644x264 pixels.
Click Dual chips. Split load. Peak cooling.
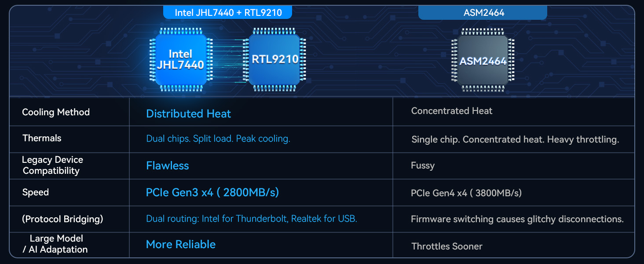218,139
